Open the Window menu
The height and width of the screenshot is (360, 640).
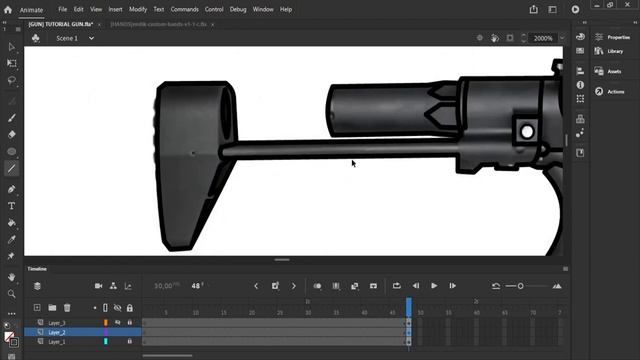coord(263,9)
